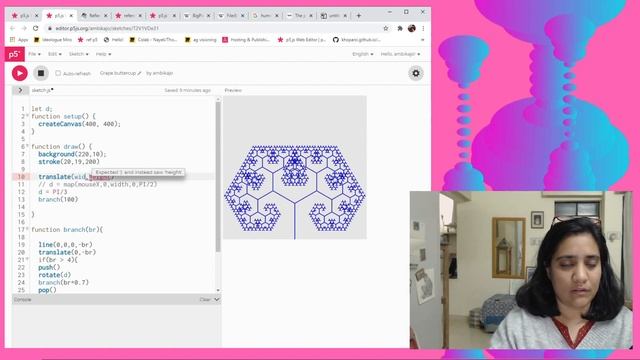Click the pencil icon to rename sketch
Viewport: 640px width, 360px height.
[x=139, y=73]
